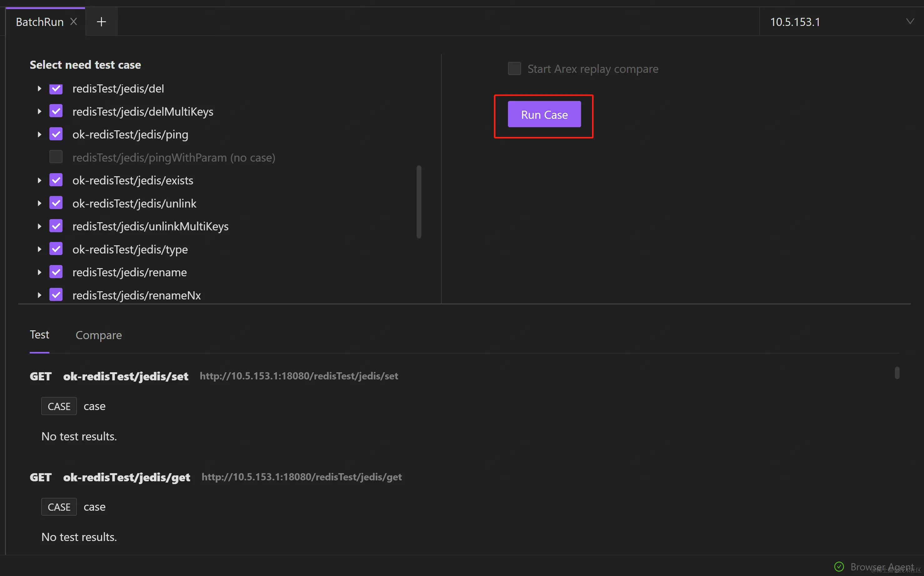The width and height of the screenshot is (924, 576).
Task: Expand the redisTest/jedis/del tree node
Action: [x=39, y=89]
